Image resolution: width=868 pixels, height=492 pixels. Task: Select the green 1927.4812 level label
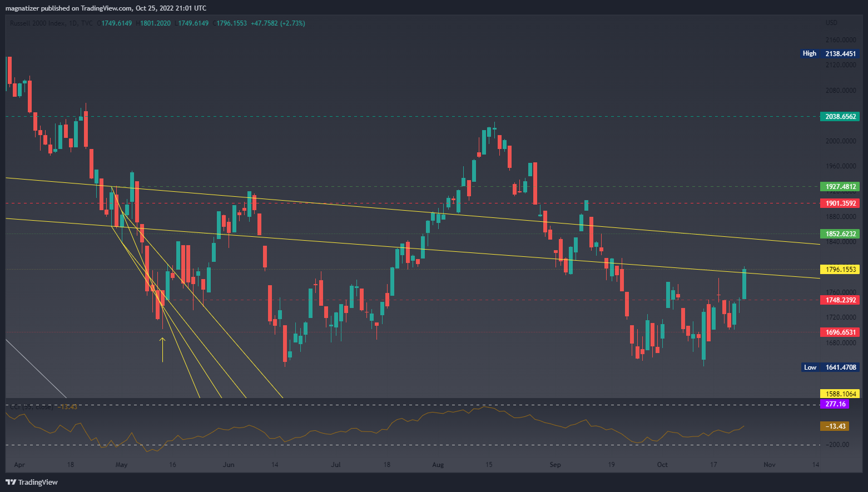(x=840, y=187)
